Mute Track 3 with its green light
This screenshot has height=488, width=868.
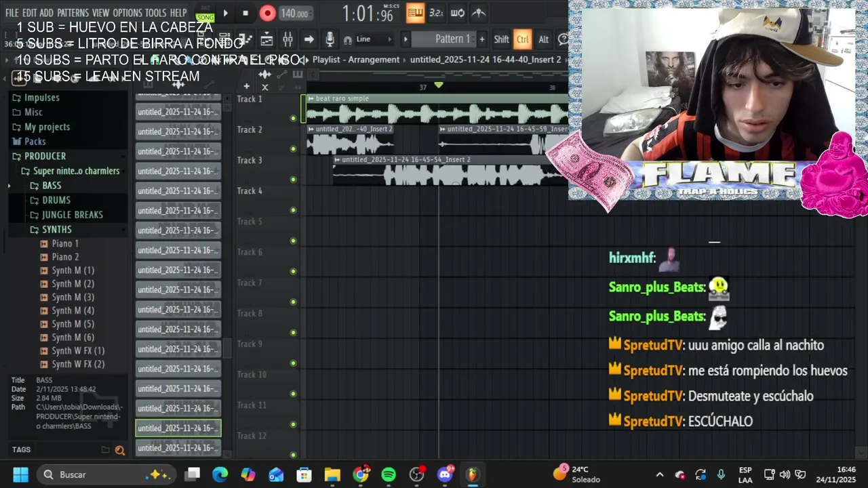click(x=293, y=180)
